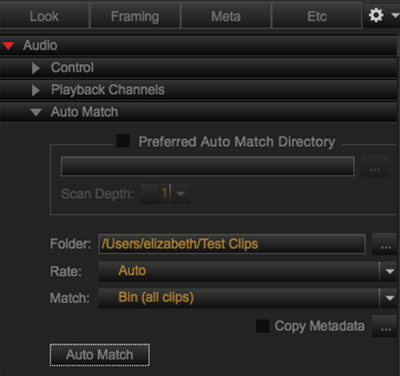Click the Audio section header label

coord(40,45)
